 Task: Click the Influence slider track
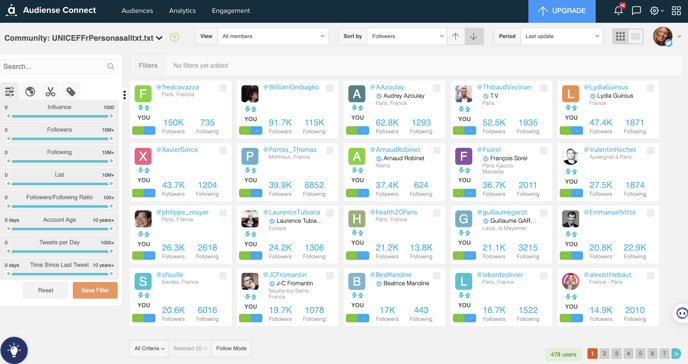[60, 116]
